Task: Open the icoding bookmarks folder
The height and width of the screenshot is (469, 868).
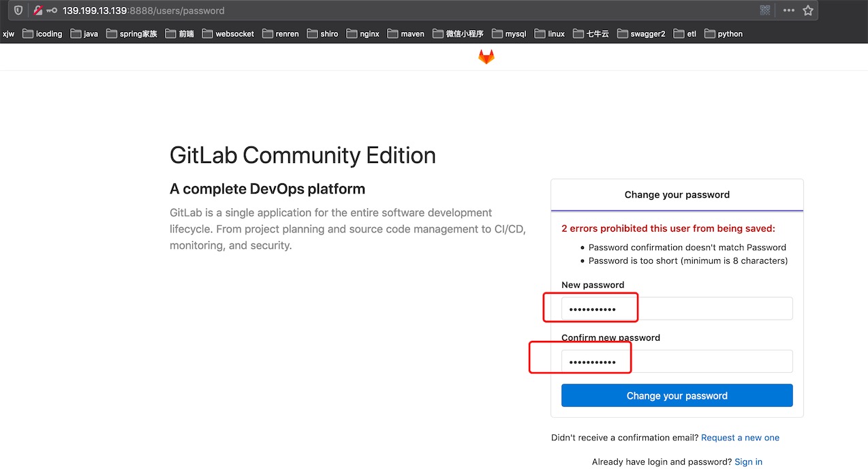Action: [42, 33]
